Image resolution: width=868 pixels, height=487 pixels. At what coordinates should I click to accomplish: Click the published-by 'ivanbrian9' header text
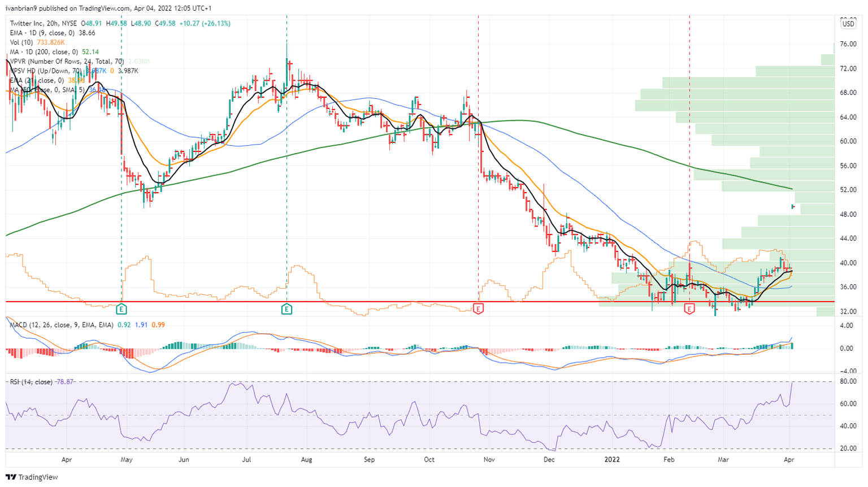tap(22, 8)
